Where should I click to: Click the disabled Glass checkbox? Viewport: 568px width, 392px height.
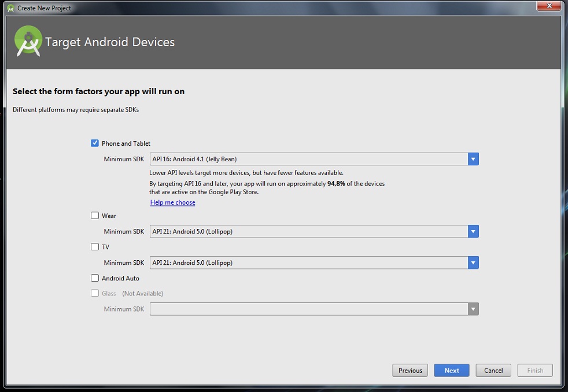[94, 293]
